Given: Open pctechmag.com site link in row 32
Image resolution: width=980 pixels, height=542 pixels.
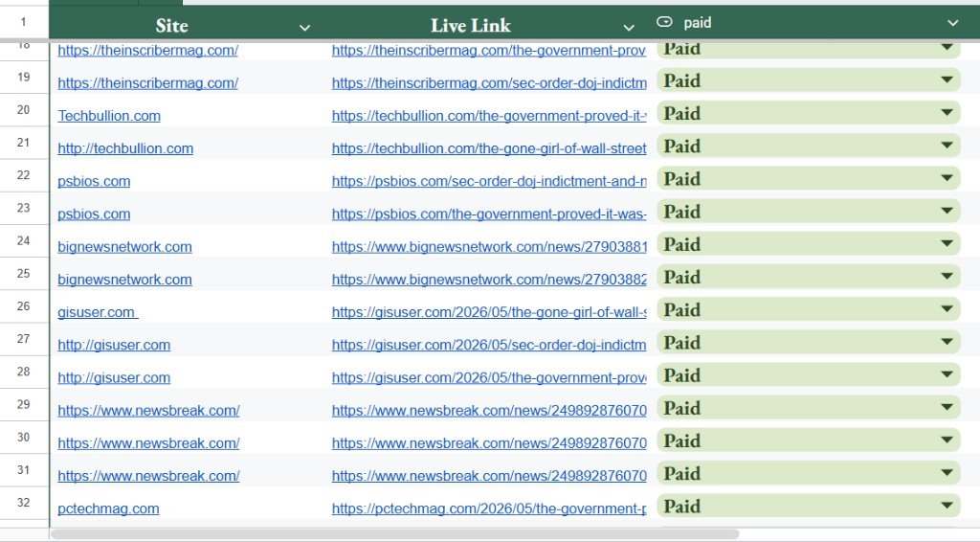Looking at the screenshot, I should pos(109,508).
